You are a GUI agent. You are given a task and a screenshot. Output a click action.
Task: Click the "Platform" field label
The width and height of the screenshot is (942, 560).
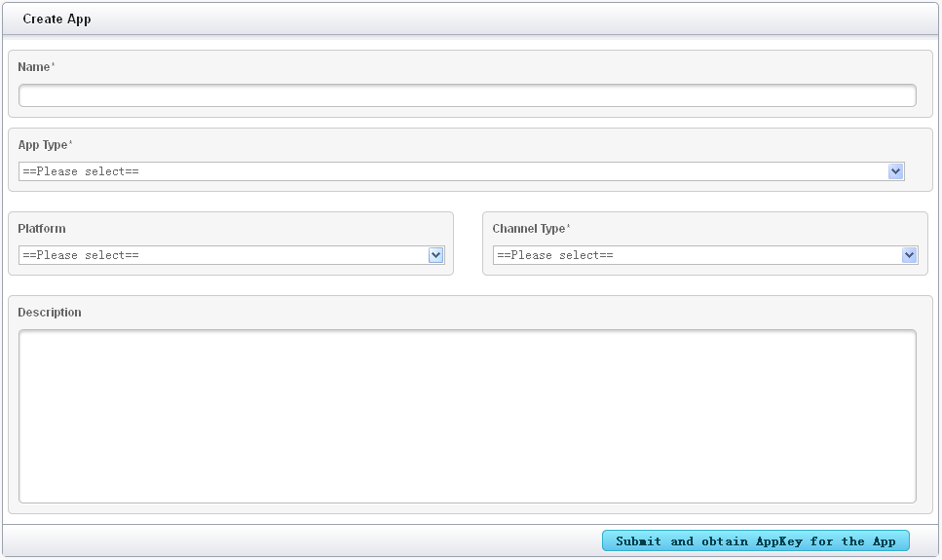point(42,228)
